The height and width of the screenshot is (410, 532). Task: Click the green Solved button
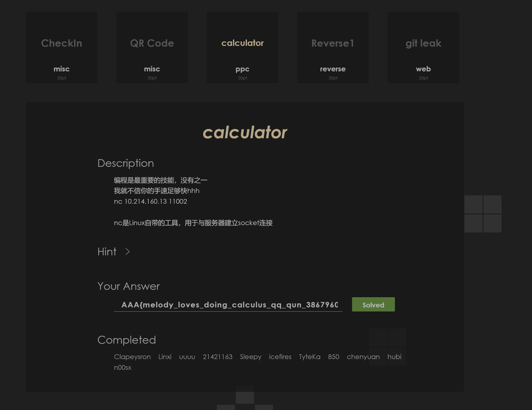pyautogui.click(x=373, y=304)
